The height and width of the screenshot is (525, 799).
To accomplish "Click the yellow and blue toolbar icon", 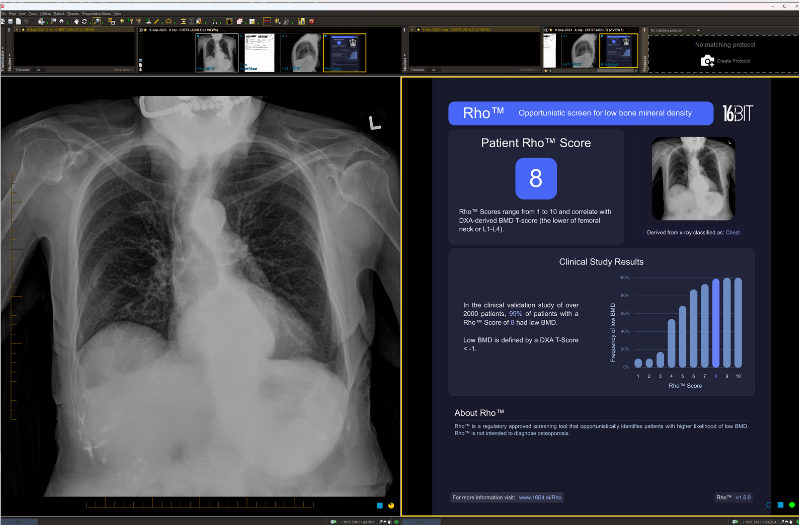I will click(302, 21).
